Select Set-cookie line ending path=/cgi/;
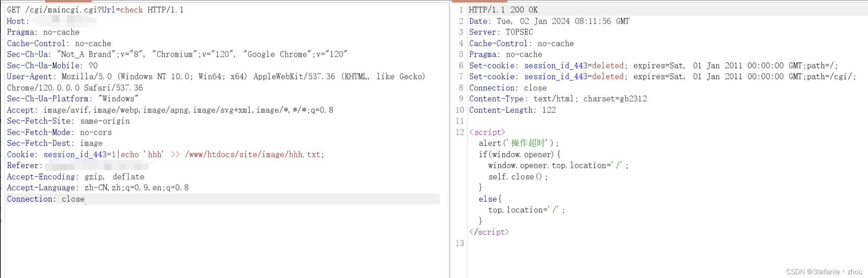The width and height of the screenshot is (868, 278). pyautogui.click(x=662, y=77)
